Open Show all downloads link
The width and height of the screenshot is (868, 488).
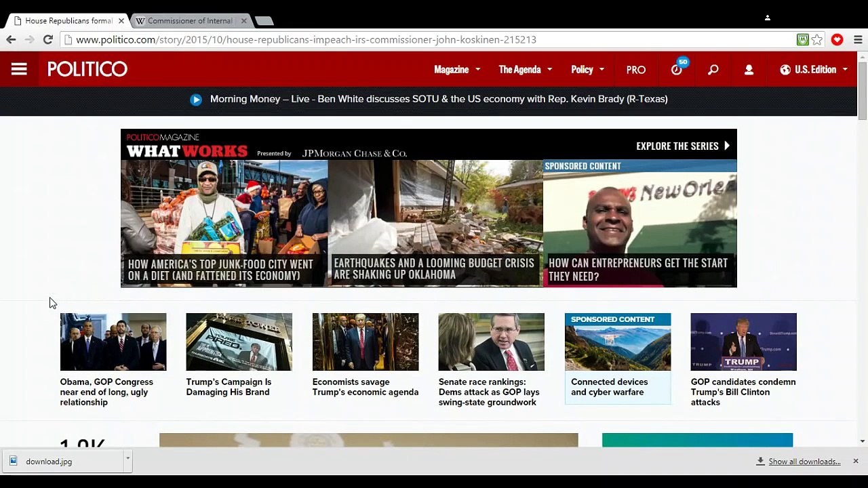pos(804,462)
